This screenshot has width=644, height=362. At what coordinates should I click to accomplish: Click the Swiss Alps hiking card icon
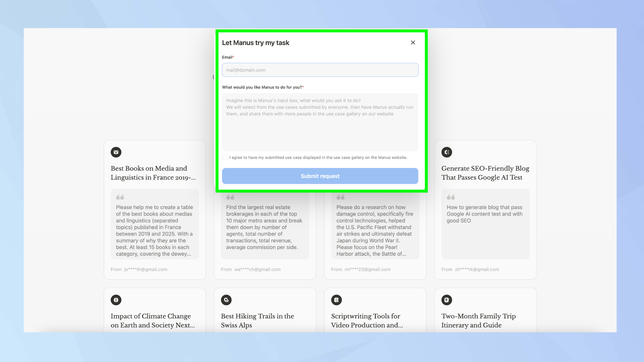(226, 300)
